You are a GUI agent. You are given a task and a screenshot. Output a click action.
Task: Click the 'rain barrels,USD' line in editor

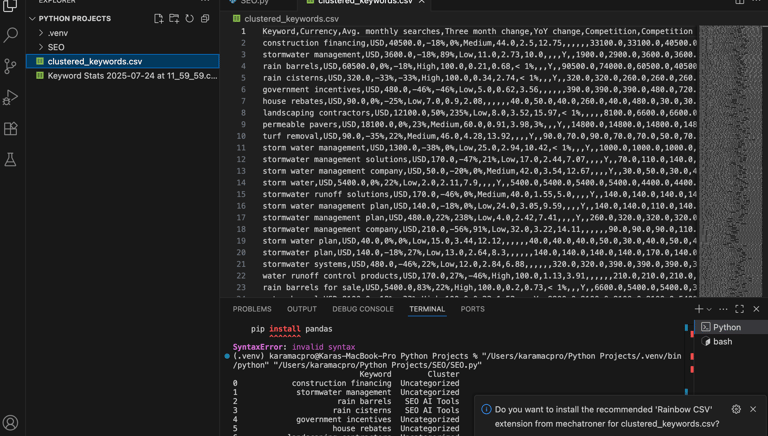coord(480,66)
